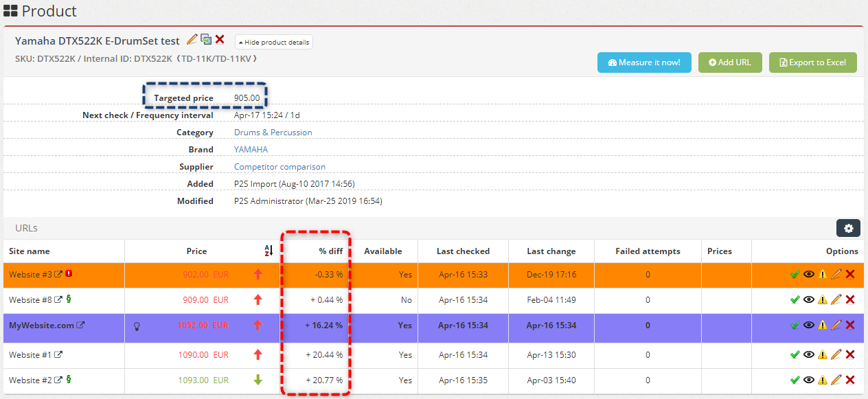Click green checkmark in MyWebsite.com row
Image resolution: width=868 pixels, height=399 pixels.
[795, 326]
